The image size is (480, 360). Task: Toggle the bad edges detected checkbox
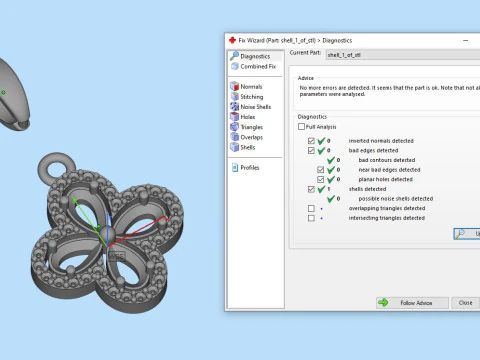click(x=311, y=150)
